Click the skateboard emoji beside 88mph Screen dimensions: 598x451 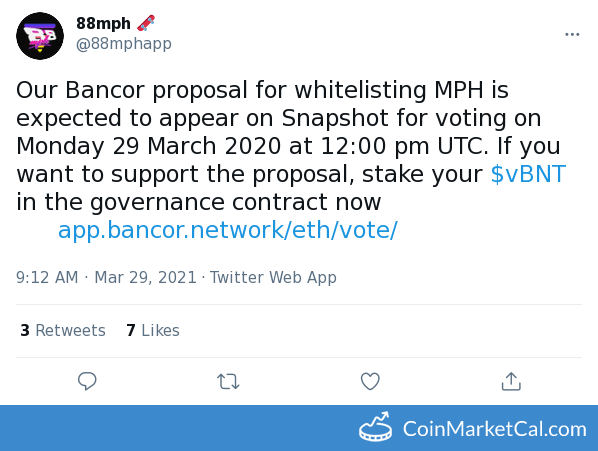pos(146,23)
